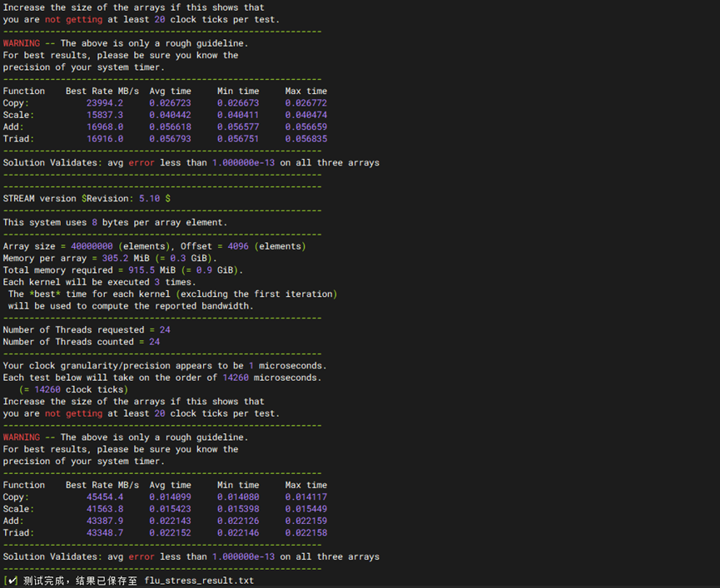Click the Min time value 0.015398
This screenshot has width=720, height=588.
pos(238,509)
